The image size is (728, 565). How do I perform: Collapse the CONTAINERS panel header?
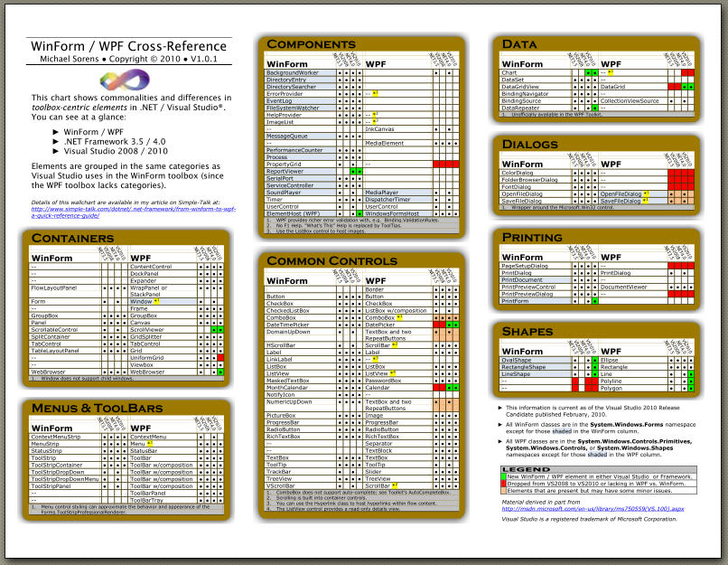click(75, 237)
